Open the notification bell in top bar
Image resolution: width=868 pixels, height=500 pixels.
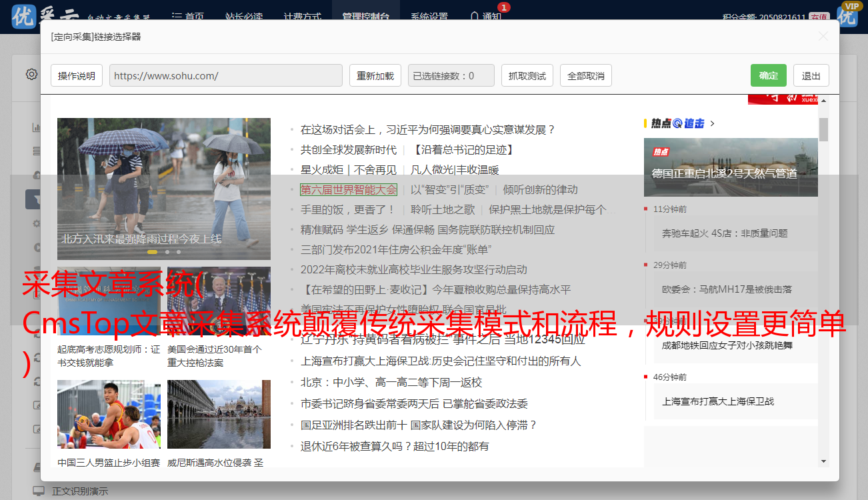click(475, 17)
